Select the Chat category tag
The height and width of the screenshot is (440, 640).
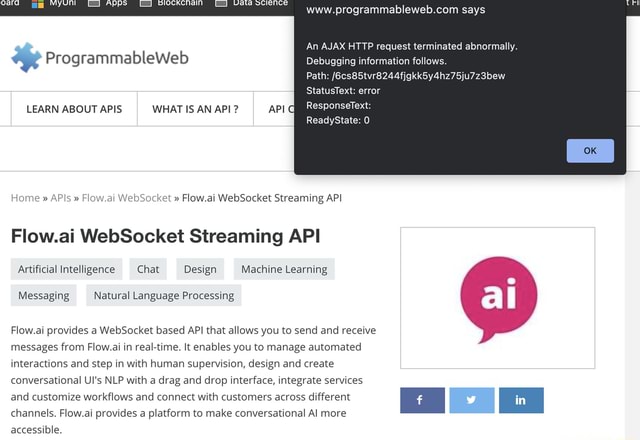tap(148, 269)
